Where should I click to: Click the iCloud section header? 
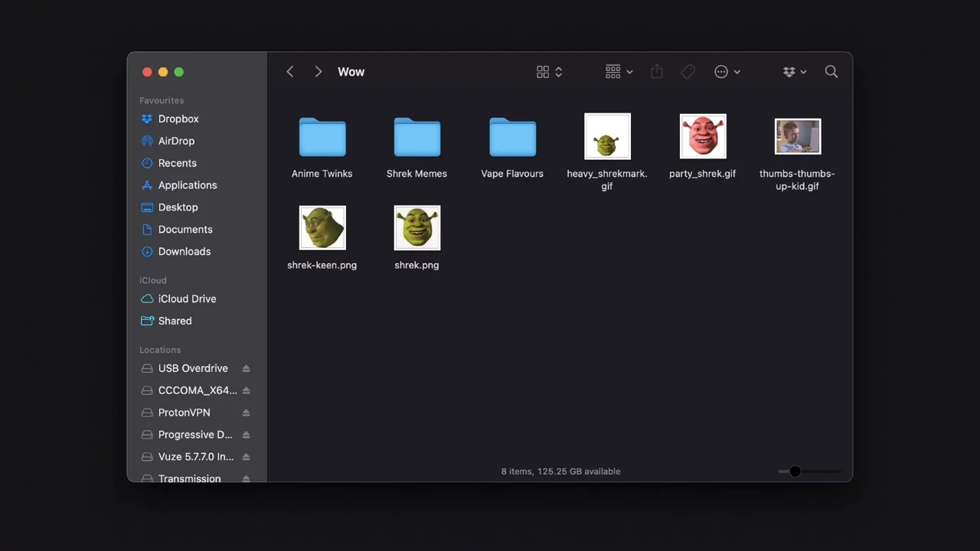153,280
